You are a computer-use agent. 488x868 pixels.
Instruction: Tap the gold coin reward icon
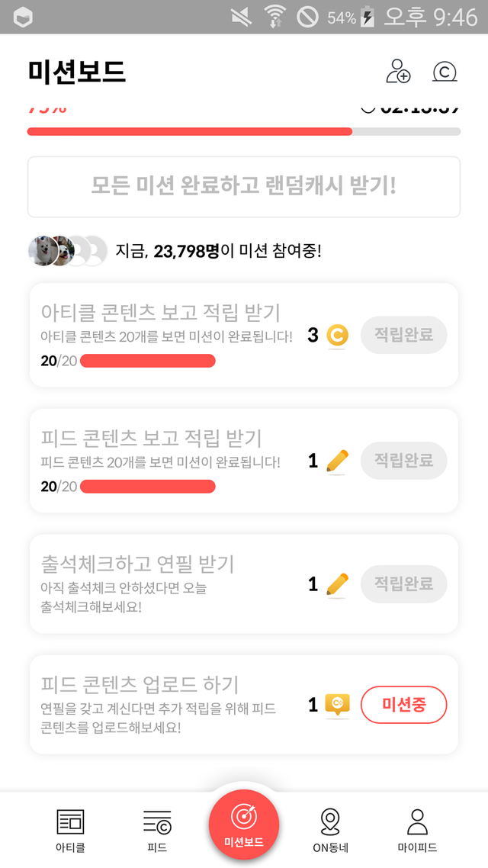coord(336,335)
